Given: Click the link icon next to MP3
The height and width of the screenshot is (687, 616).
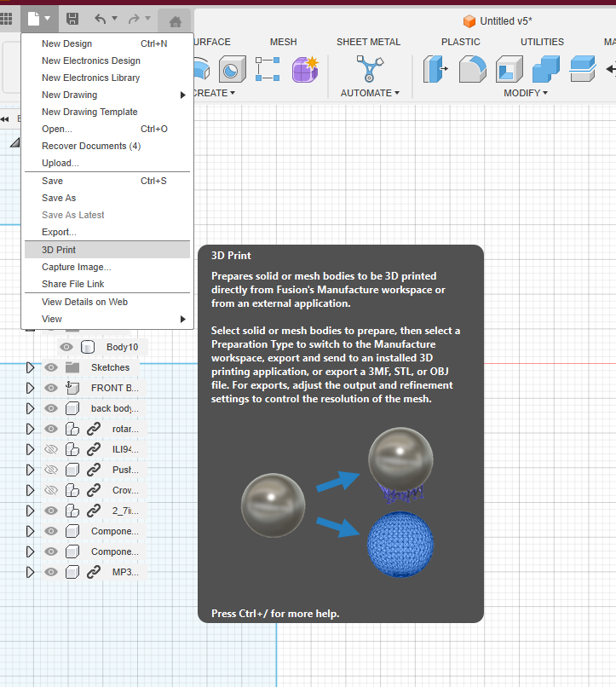Looking at the screenshot, I should 94,572.
